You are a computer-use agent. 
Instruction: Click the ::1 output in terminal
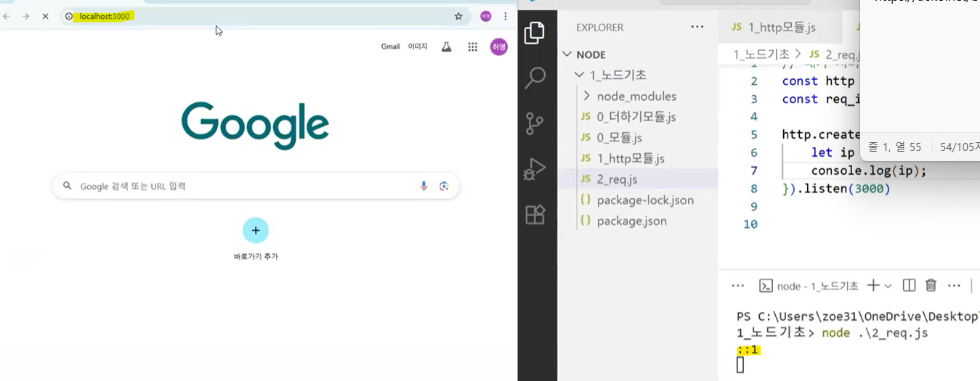pyautogui.click(x=748, y=350)
